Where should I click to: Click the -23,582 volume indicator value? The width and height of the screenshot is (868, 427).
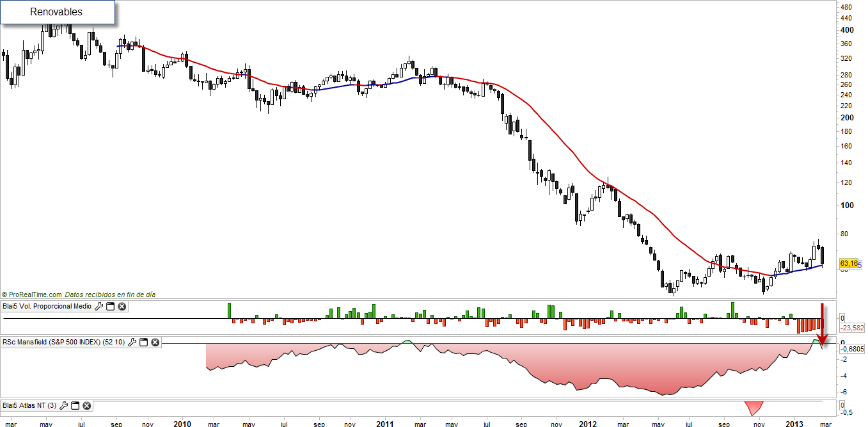852,327
